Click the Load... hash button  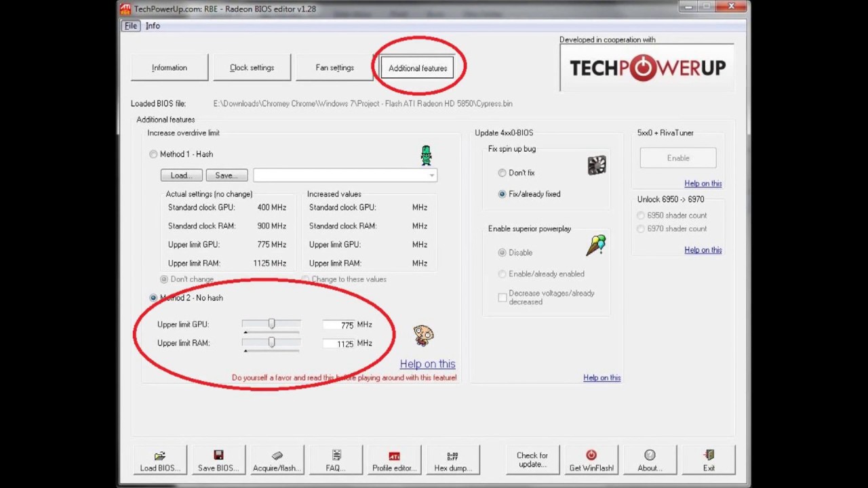click(x=181, y=176)
